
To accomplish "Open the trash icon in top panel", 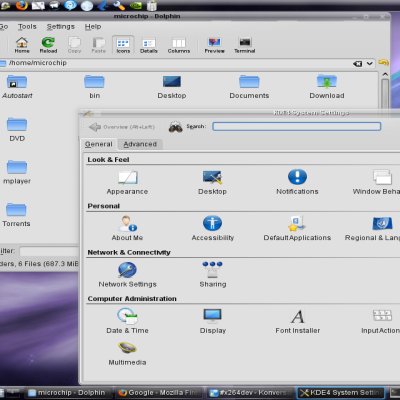I will click(x=152, y=5).
